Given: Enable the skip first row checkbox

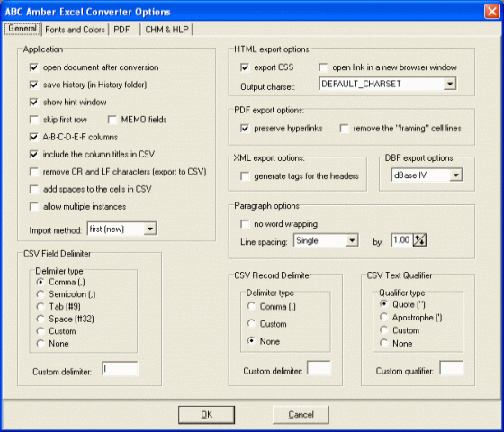Looking at the screenshot, I should 34,120.
